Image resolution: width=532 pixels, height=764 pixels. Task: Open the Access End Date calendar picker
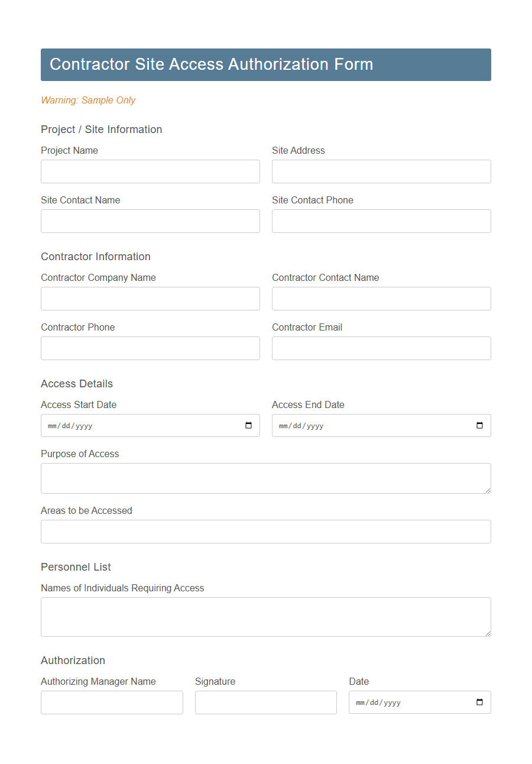coord(479,425)
